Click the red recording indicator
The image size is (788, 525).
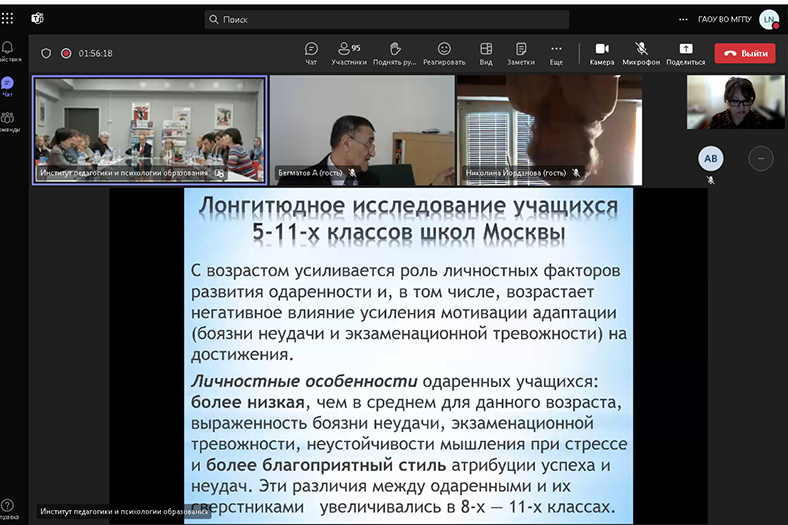tap(66, 54)
